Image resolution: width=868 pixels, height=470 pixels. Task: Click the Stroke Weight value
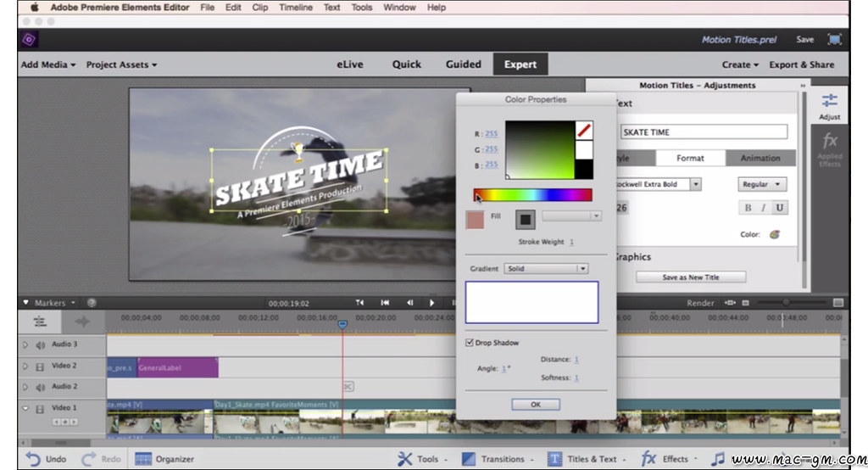[x=571, y=242]
